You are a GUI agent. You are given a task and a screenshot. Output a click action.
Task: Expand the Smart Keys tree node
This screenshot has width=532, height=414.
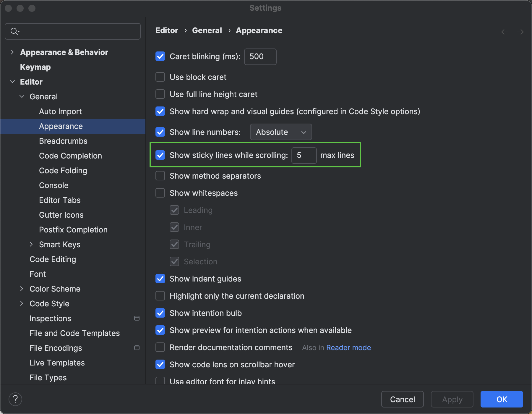(x=31, y=244)
